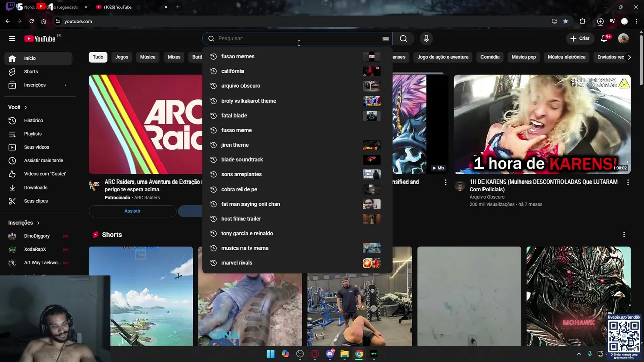Choose suggestion "sons arrepiantes"
Image resolution: width=644 pixels, height=362 pixels.
297,174
